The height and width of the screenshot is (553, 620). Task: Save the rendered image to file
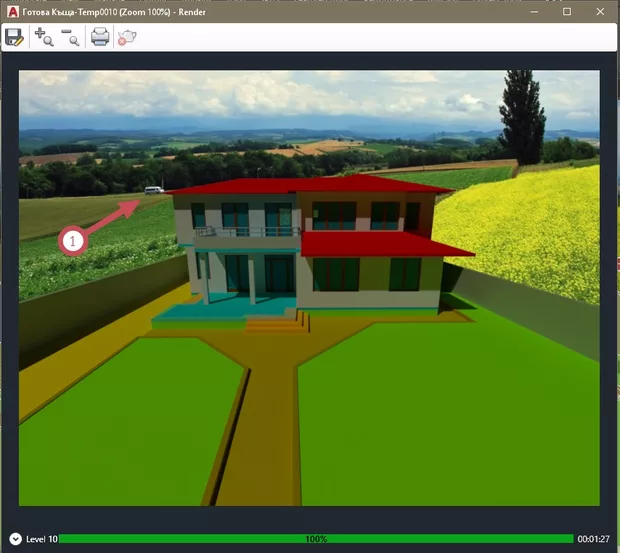[x=15, y=37]
